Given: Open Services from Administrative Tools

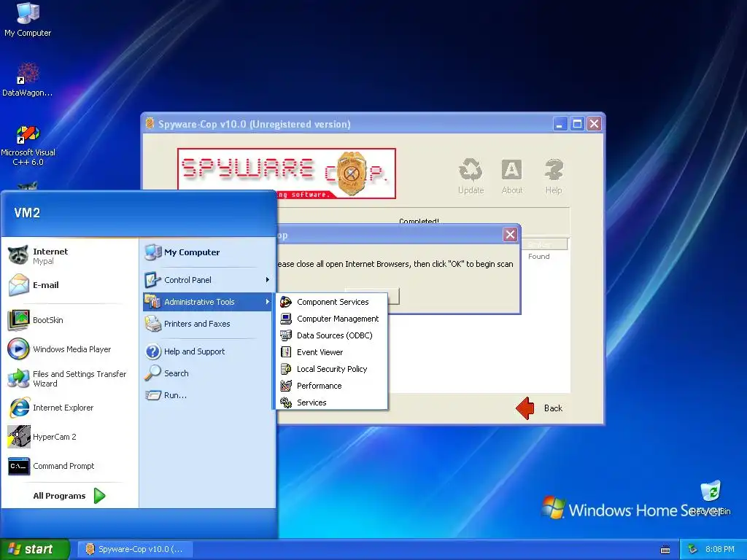Looking at the screenshot, I should [x=332, y=402].
